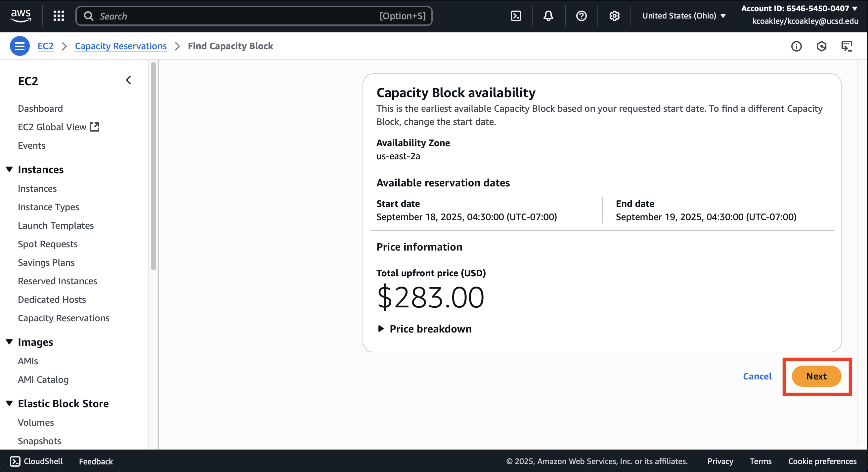The height and width of the screenshot is (472, 868).
Task: Open Spot Requests in sidebar
Action: point(48,244)
